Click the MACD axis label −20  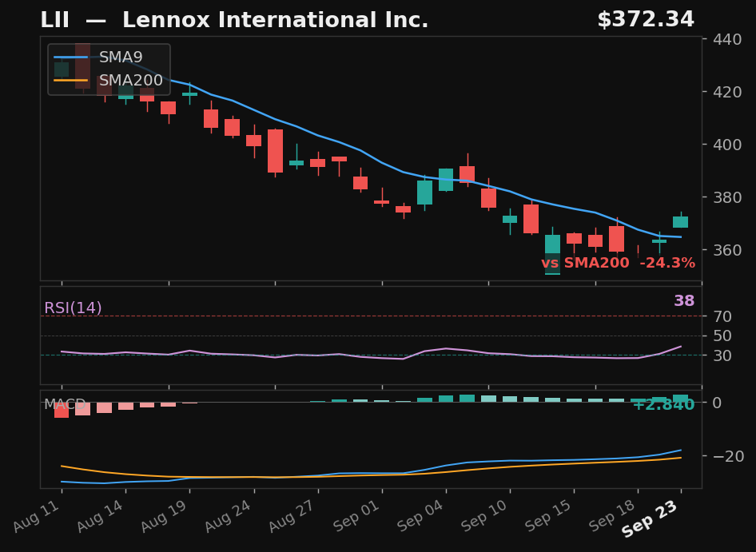(727, 455)
